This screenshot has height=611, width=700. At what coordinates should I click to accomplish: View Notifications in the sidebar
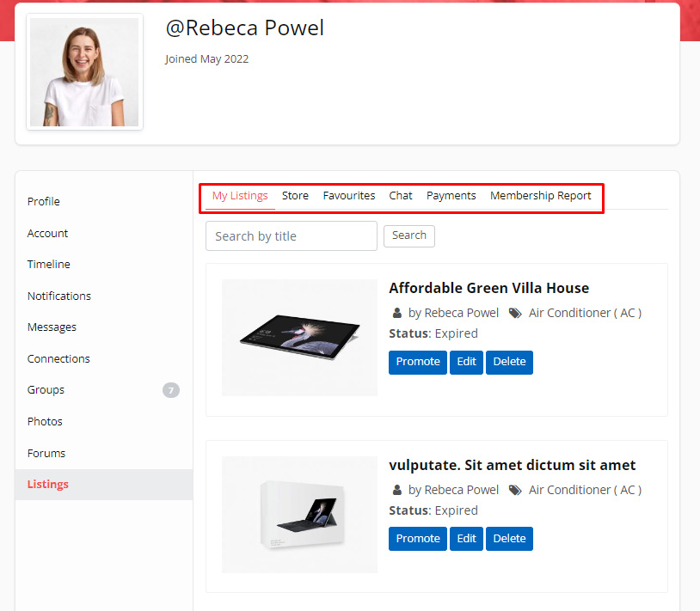pyautogui.click(x=59, y=296)
